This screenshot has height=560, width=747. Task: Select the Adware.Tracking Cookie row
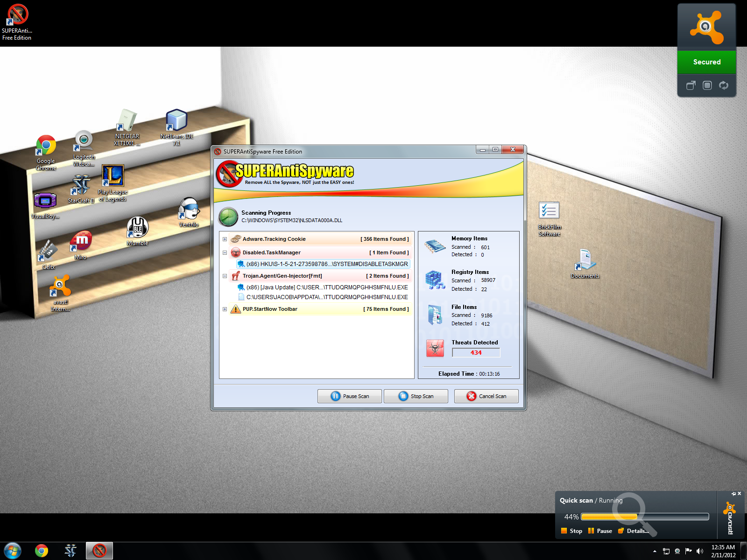point(320,239)
